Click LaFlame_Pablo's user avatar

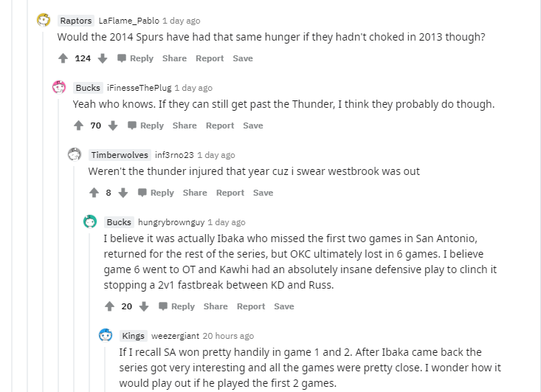[44, 21]
